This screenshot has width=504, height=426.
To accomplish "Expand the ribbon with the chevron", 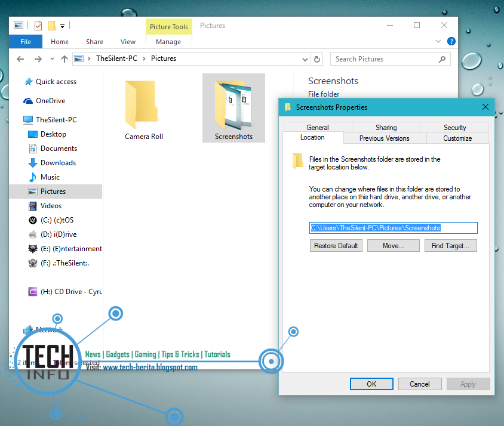I will coord(438,41).
